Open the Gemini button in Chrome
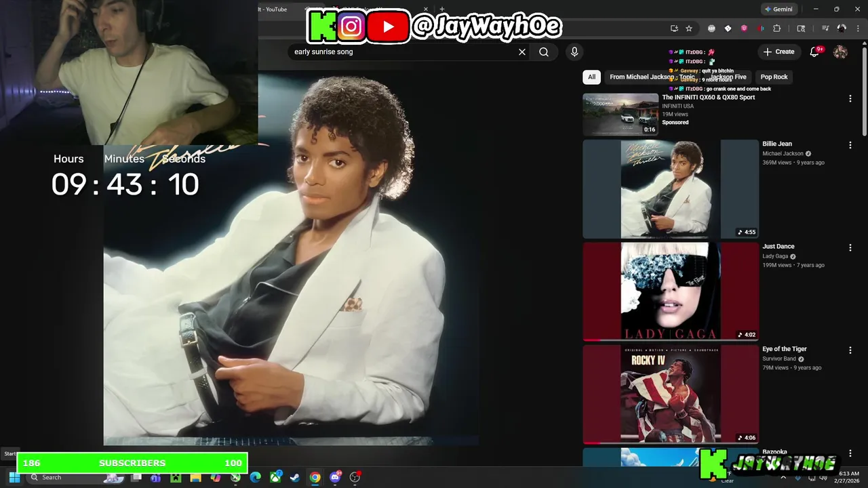This screenshot has height=488, width=868. [778, 9]
